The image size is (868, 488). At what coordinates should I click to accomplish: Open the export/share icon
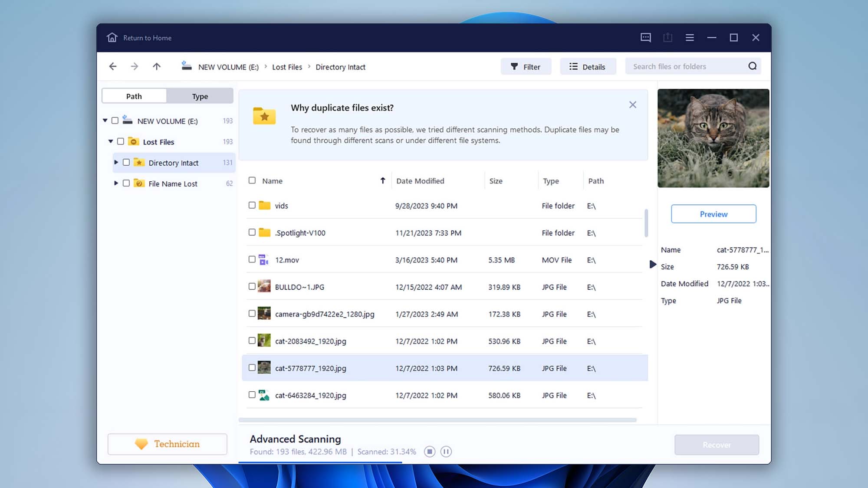[667, 38]
